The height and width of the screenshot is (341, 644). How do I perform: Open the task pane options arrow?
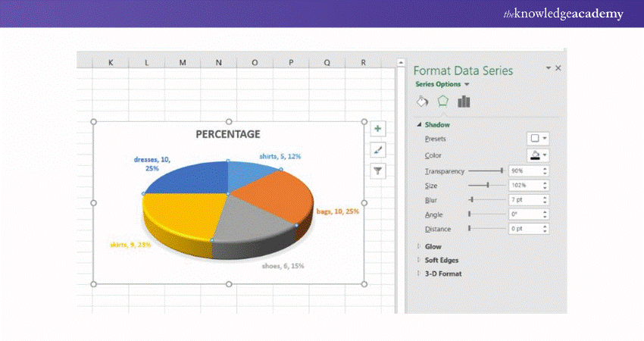point(549,68)
